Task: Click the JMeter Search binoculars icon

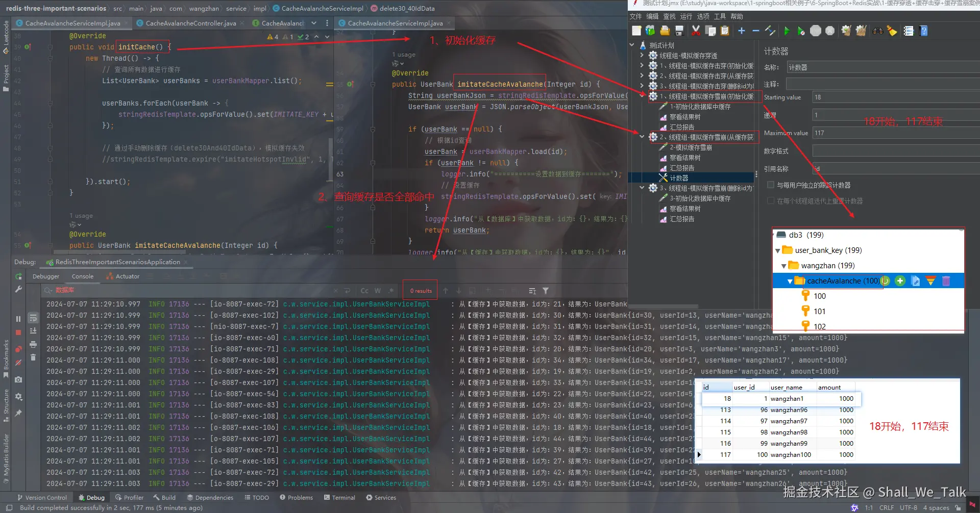Action: point(878,31)
